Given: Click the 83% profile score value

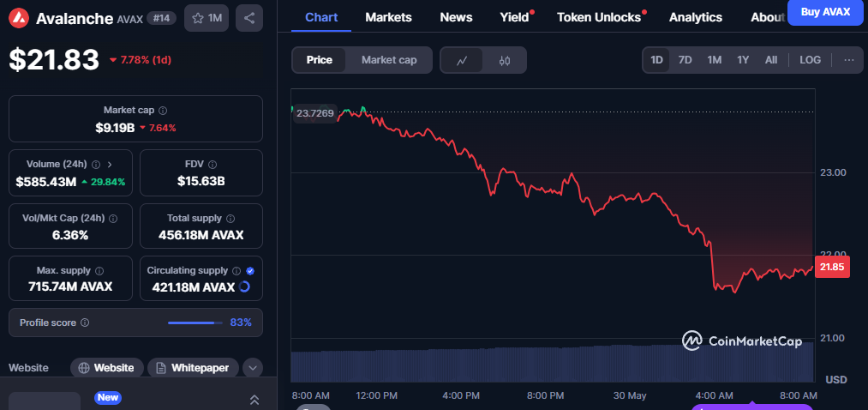Looking at the screenshot, I should coord(241,323).
